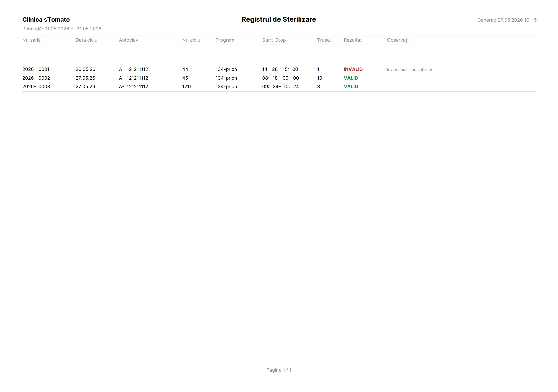Image resolution: width=558 pixels, height=392 pixels.
Task: Click kit count 10 in row 2026-0002
Action: click(320, 78)
